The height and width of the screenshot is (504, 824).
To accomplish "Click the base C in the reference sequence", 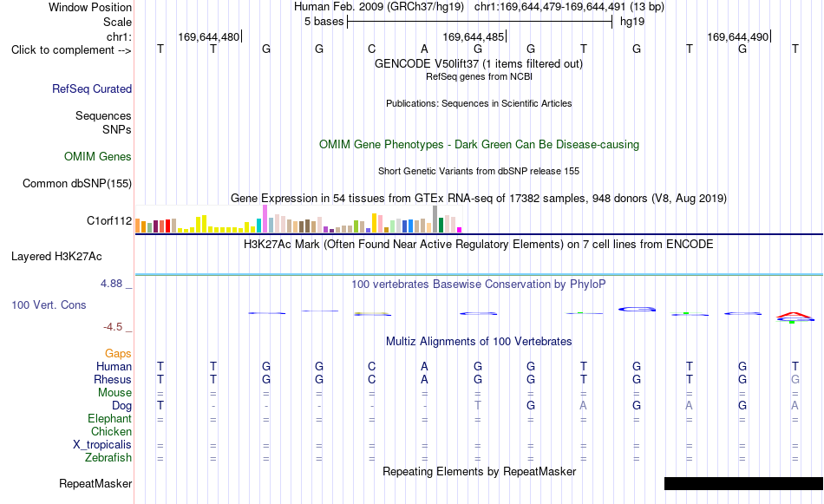I will point(371,49).
